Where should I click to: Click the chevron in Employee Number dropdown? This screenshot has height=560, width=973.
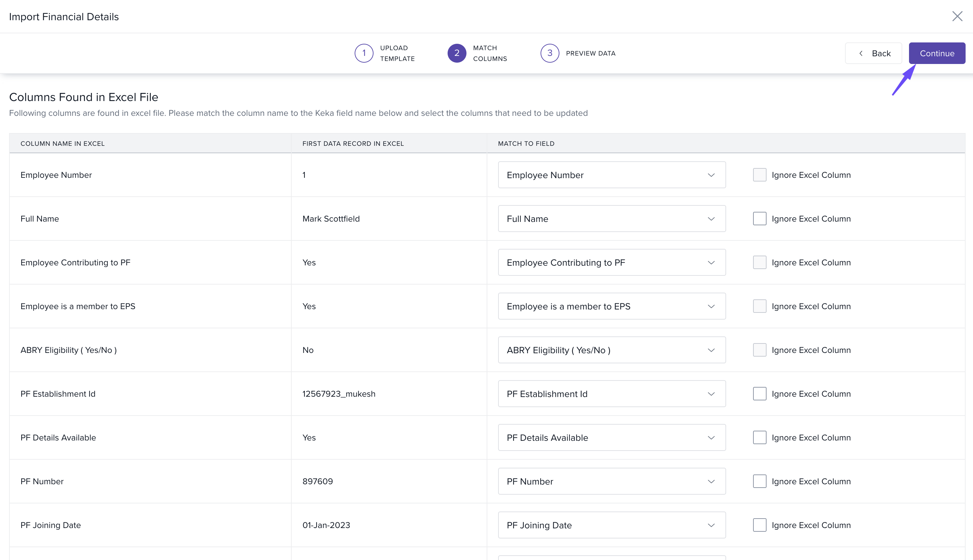tap(711, 175)
